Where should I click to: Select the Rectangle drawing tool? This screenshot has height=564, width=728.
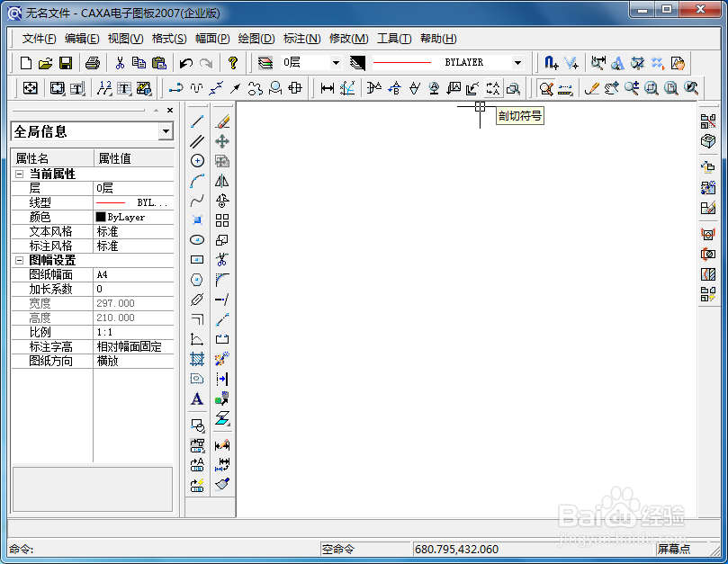coord(197,260)
